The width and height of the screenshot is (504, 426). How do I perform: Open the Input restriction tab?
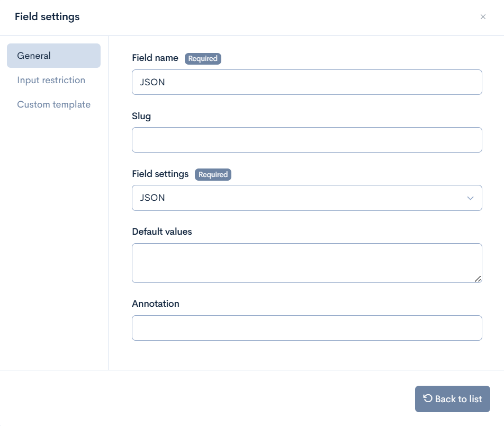51,80
